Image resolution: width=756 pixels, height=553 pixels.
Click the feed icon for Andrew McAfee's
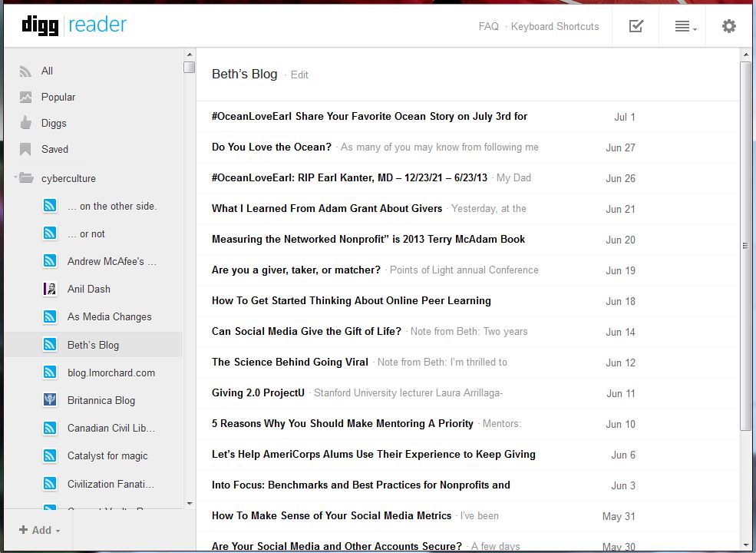[x=50, y=261]
